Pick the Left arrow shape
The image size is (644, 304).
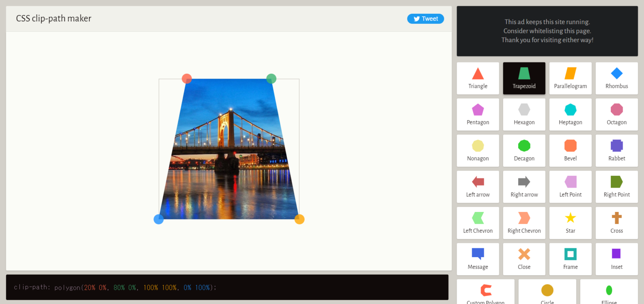[x=478, y=186]
